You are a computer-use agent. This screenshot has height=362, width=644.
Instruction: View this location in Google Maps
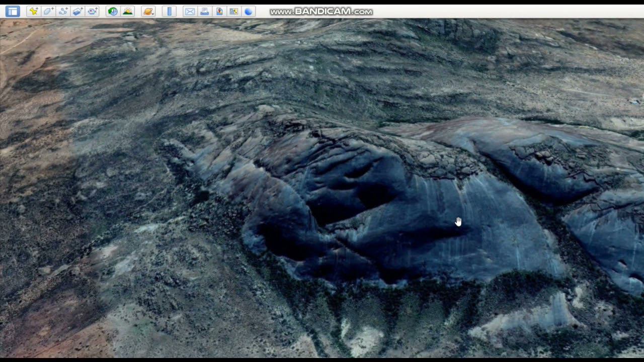pos(233,11)
